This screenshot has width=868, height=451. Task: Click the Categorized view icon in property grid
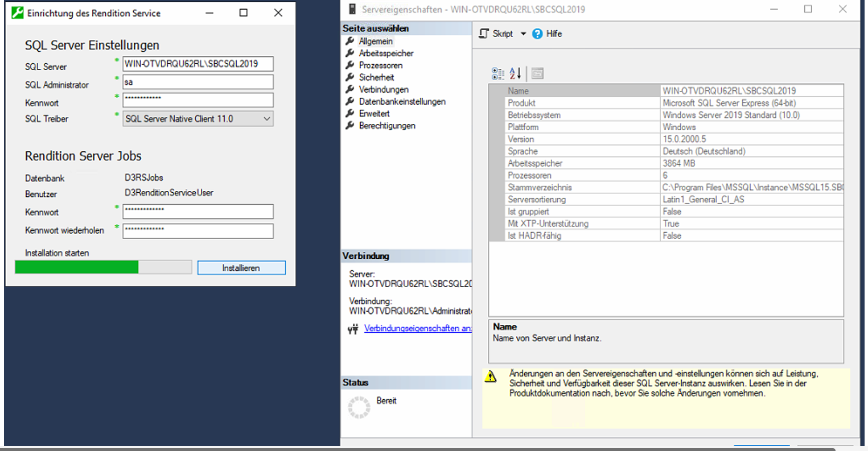pos(498,73)
